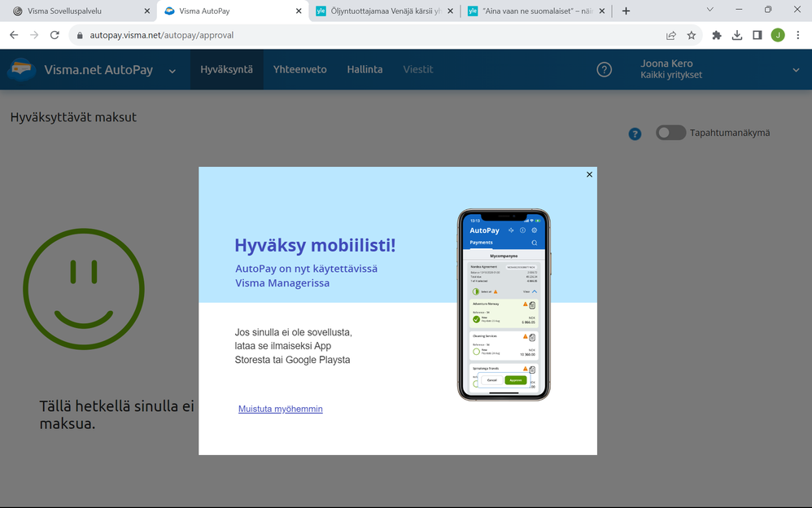The height and width of the screenshot is (508, 812).
Task: Close the Hyväksy mobiilisti popup
Action: [x=589, y=175]
